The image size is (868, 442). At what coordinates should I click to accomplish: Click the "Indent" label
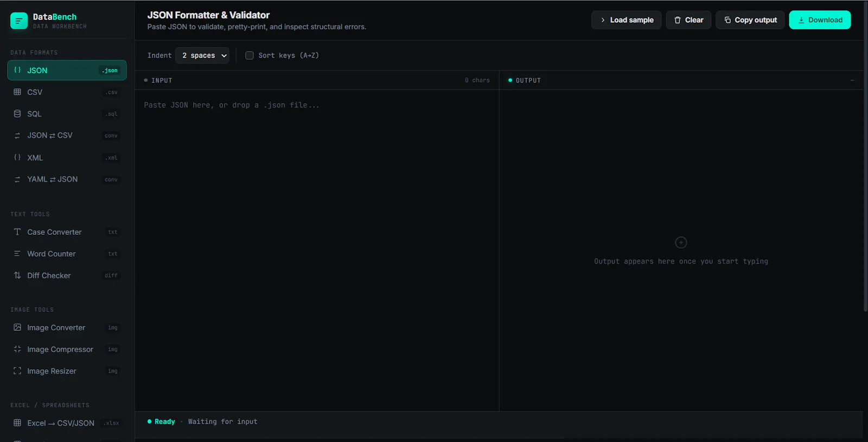pos(159,55)
